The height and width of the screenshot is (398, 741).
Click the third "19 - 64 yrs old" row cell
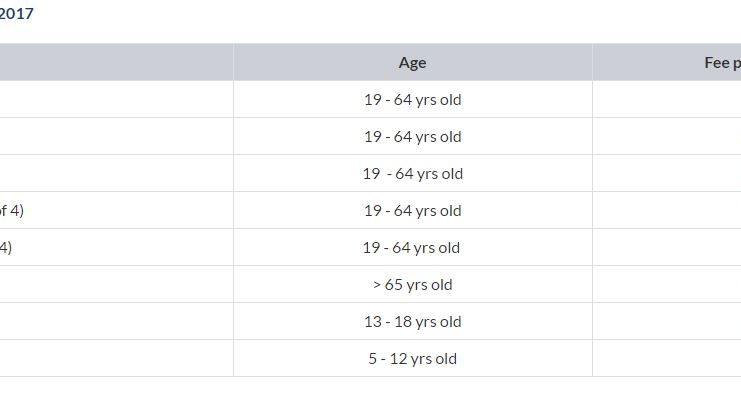pos(413,173)
